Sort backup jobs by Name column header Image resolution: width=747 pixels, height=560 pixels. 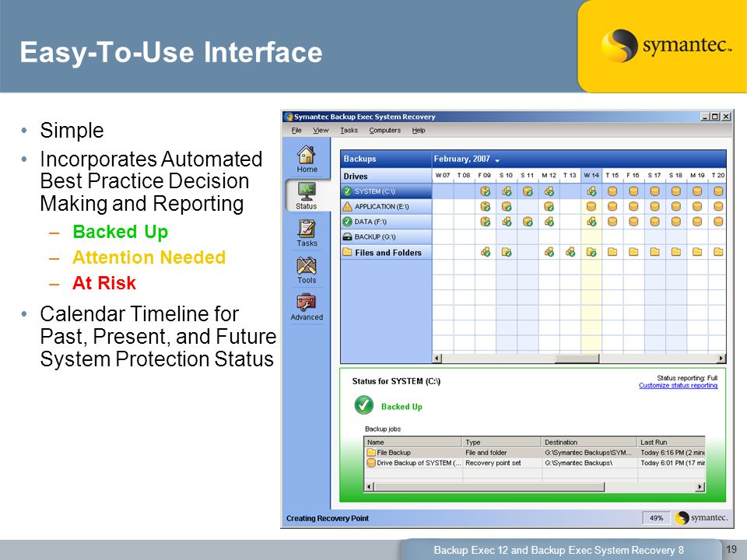413,442
